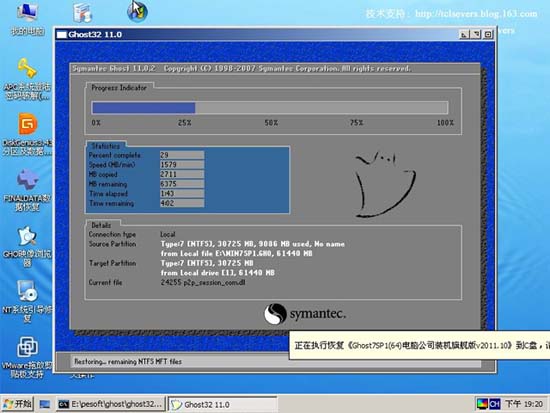The width and height of the screenshot is (550, 413).
Task: Click the Progress Indicator group label
Action: (119, 88)
